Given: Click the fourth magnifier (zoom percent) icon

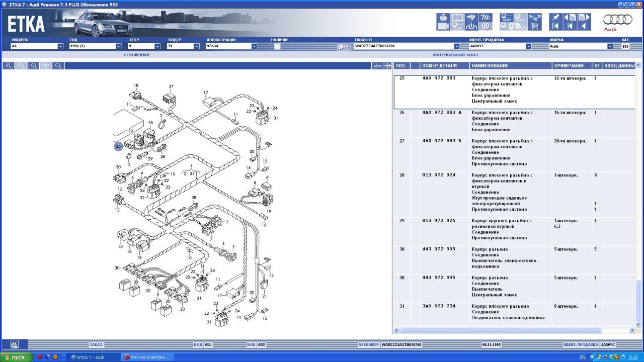Looking at the screenshot, I should [x=46, y=66].
